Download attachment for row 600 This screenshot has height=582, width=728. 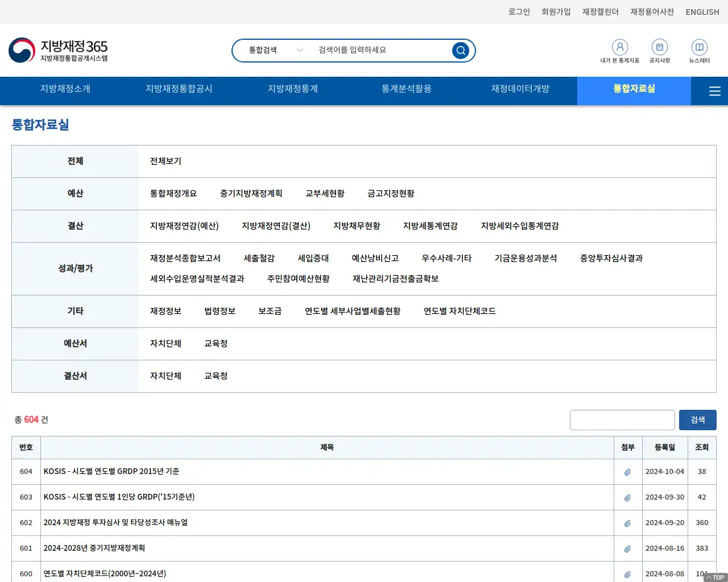[x=627, y=574]
